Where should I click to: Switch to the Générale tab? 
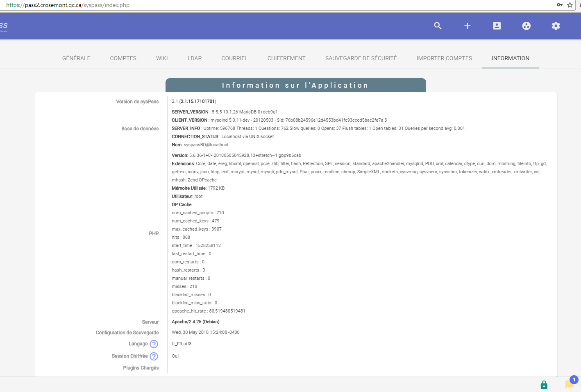[76, 58]
